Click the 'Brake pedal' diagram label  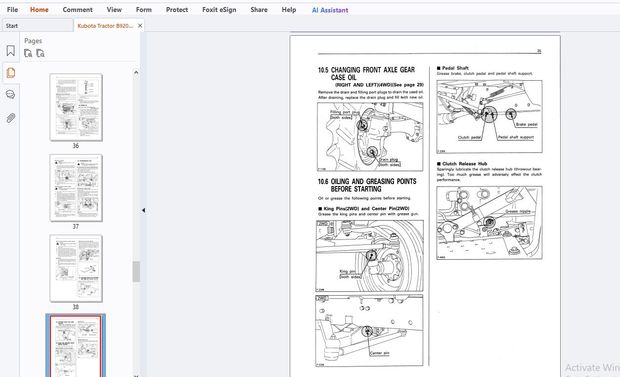point(526,124)
